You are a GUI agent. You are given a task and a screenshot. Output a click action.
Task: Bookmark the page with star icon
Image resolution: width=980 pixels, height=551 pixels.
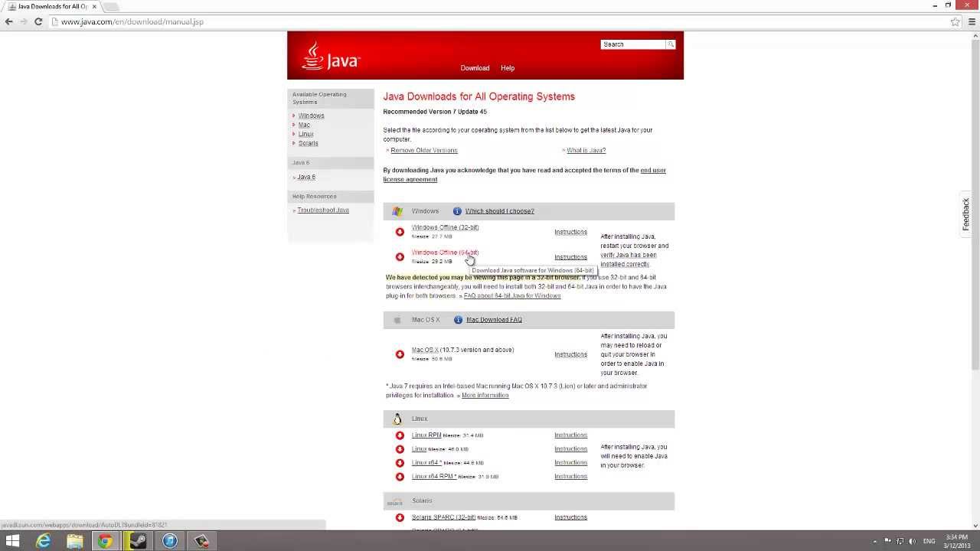[x=955, y=21]
